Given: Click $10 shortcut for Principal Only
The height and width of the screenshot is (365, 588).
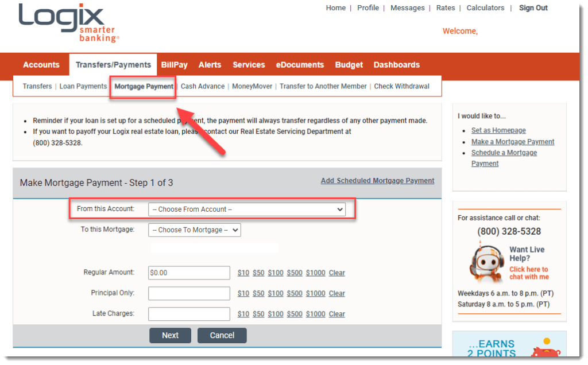Looking at the screenshot, I should (x=243, y=293).
